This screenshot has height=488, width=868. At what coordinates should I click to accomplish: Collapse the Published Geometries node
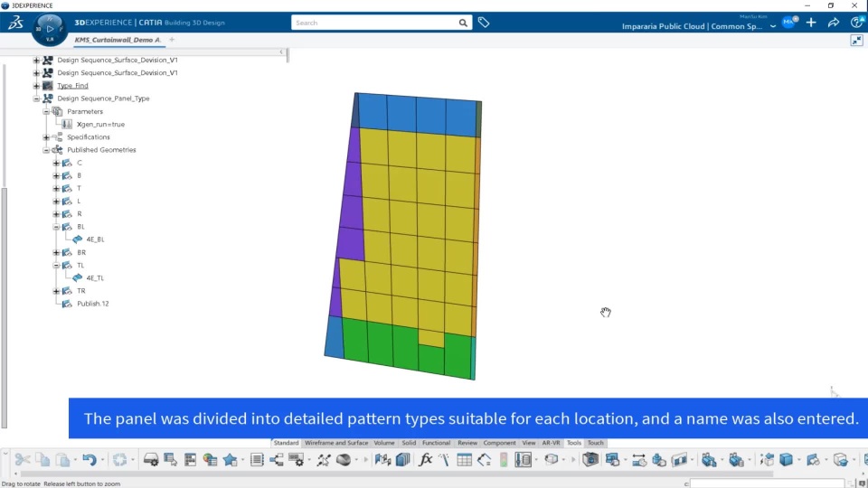46,150
